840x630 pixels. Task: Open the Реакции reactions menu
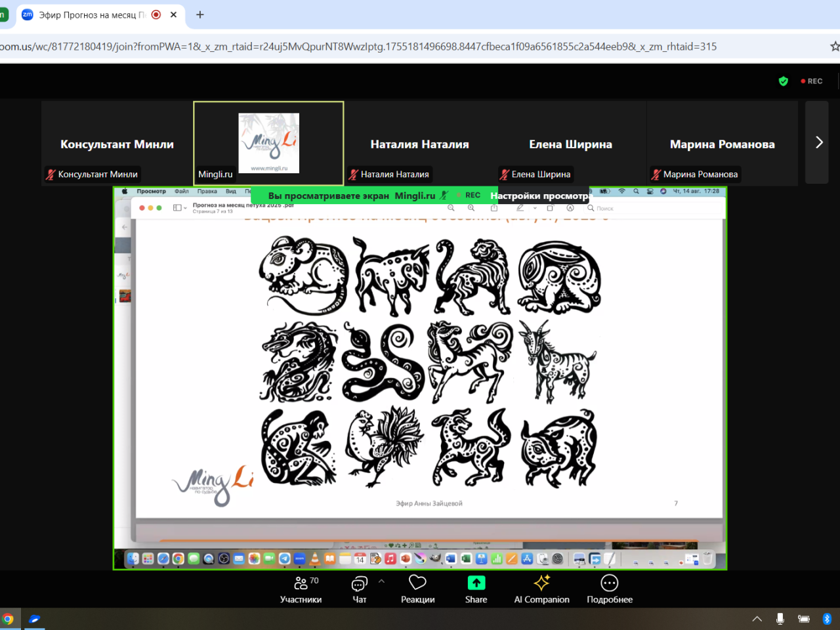pyautogui.click(x=417, y=589)
